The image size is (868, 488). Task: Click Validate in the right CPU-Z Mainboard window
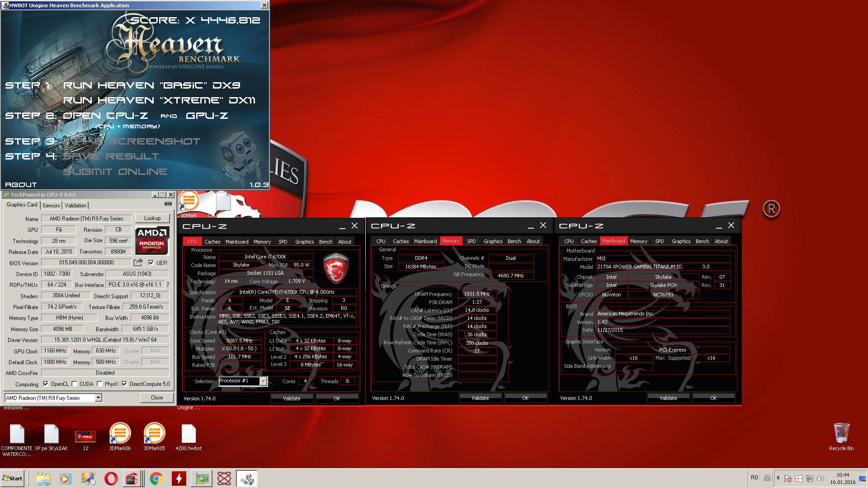[668, 398]
